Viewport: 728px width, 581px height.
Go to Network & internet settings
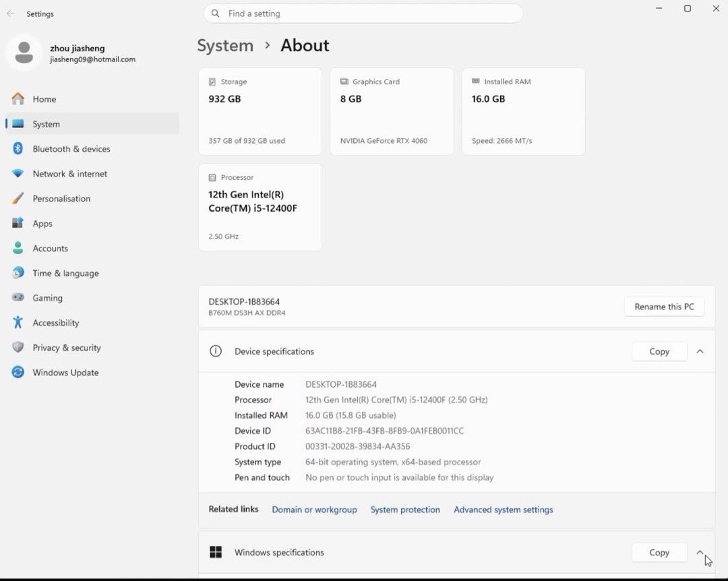(x=92, y=174)
